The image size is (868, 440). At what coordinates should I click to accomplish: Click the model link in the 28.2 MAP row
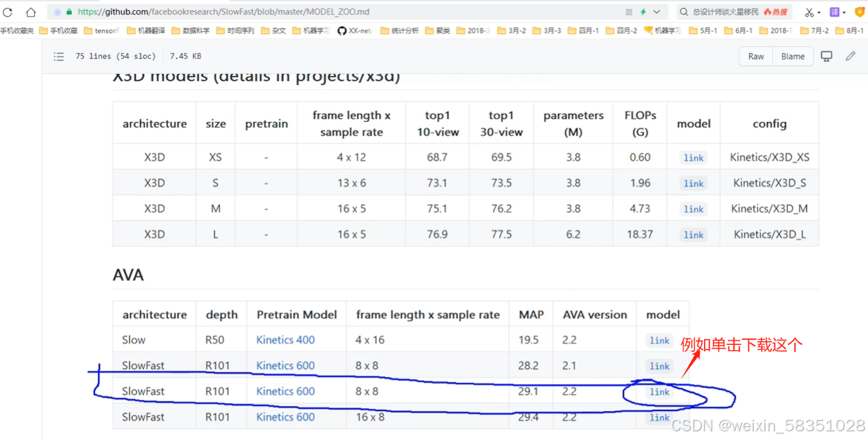(x=660, y=366)
